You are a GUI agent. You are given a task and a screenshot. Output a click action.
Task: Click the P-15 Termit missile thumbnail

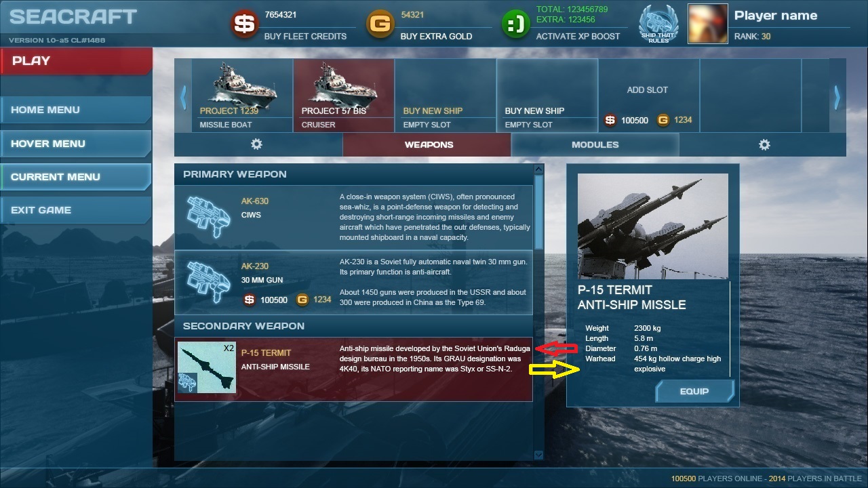click(x=207, y=367)
